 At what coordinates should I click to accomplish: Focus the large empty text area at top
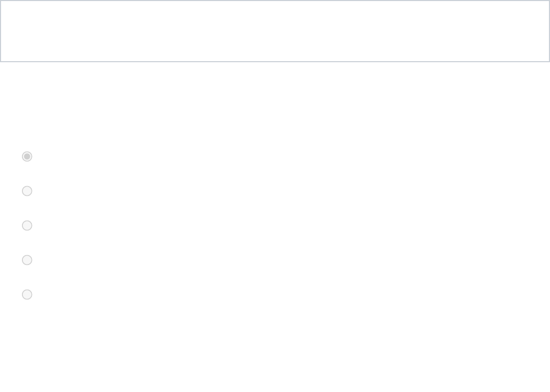pyautogui.click(x=275, y=31)
